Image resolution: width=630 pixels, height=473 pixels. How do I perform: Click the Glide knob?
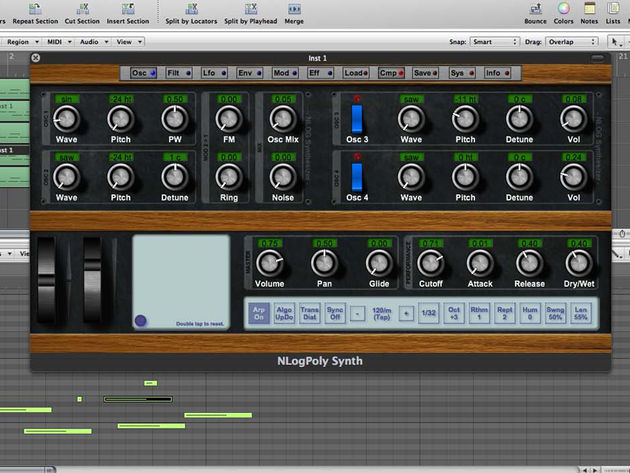[x=379, y=263]
